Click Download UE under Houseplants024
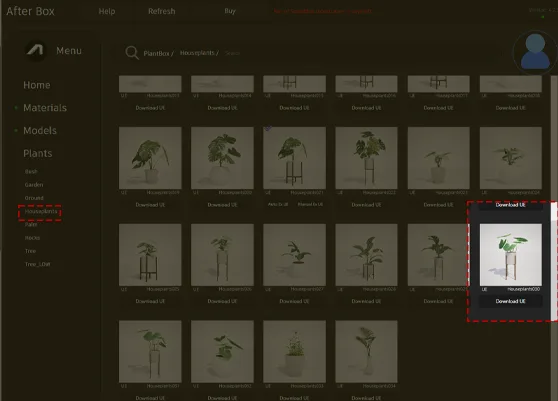 511,205
